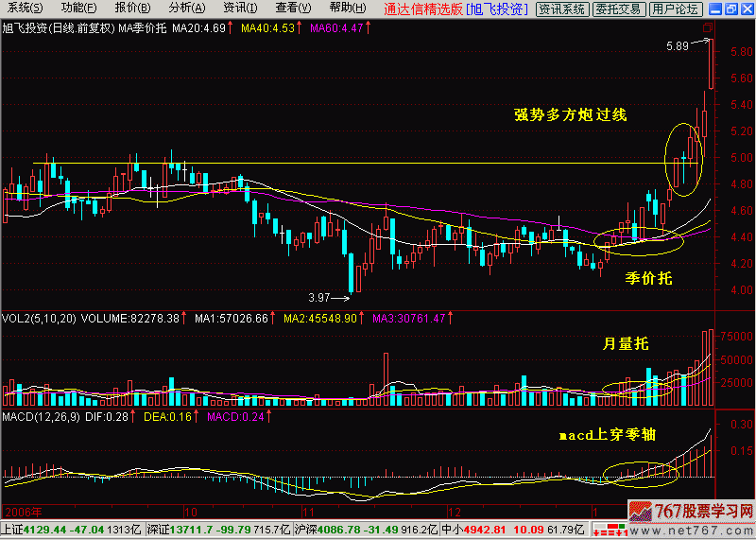Restore down the application window
Image resolution: width=756 pixels, height=540 pixels.
(x=730, y=9)
